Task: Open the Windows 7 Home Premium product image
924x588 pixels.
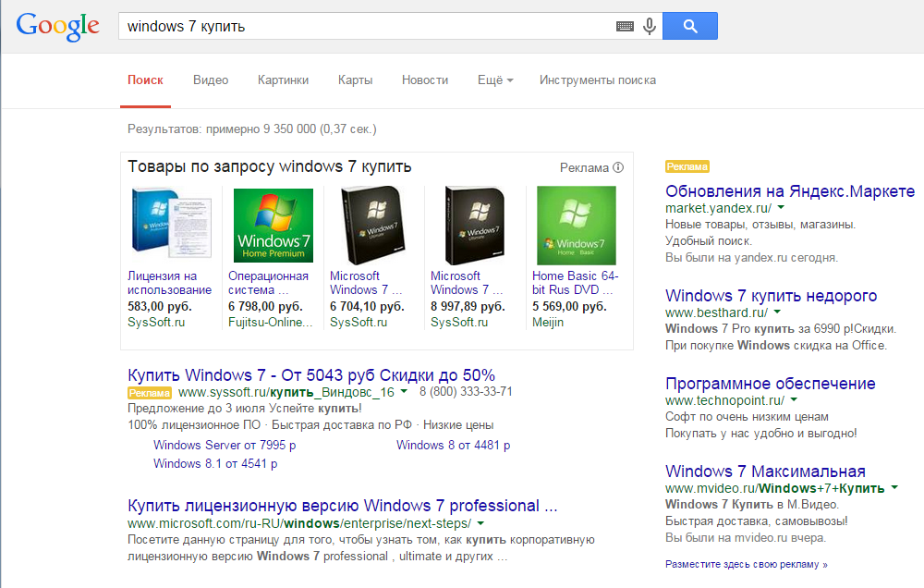Action: (274, 226)
